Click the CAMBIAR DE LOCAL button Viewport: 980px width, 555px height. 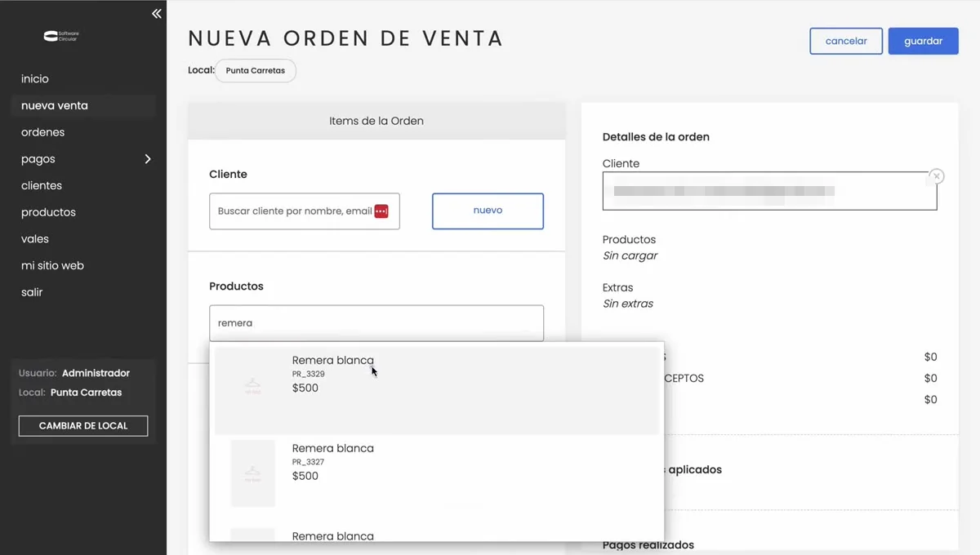(83, 426)
